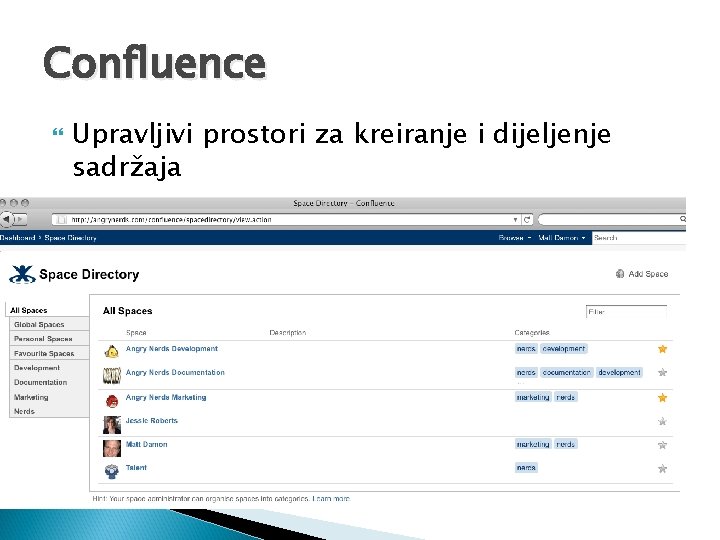Favourite the Talent space star
Screen dimensions: 720x540
(x=662, y=468)
